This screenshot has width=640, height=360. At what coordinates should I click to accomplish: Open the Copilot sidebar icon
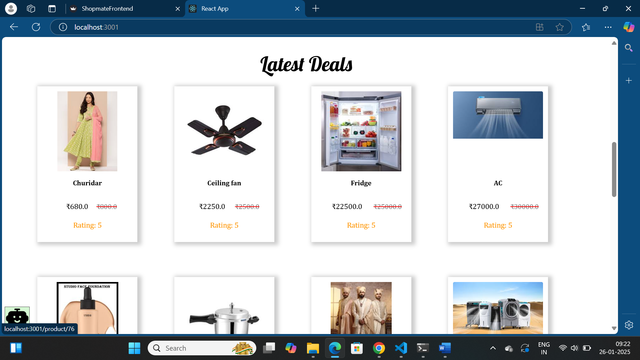[629, 27]
